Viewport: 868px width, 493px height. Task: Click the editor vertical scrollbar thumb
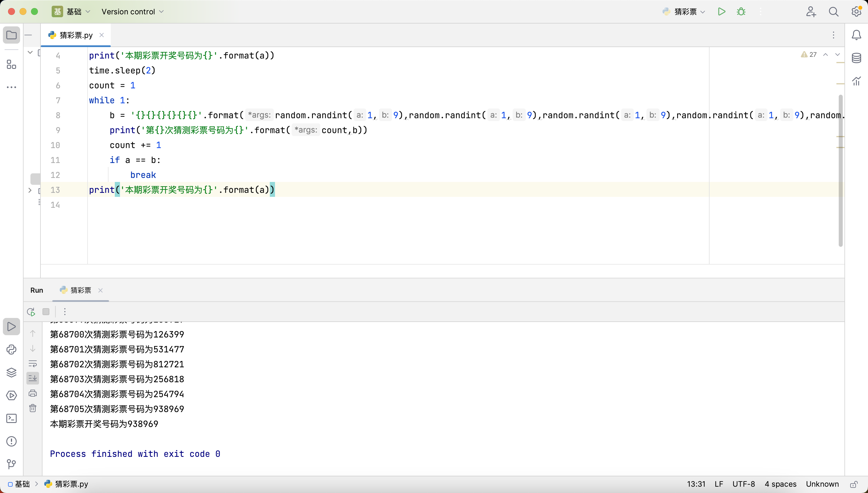tap(840, 171)
